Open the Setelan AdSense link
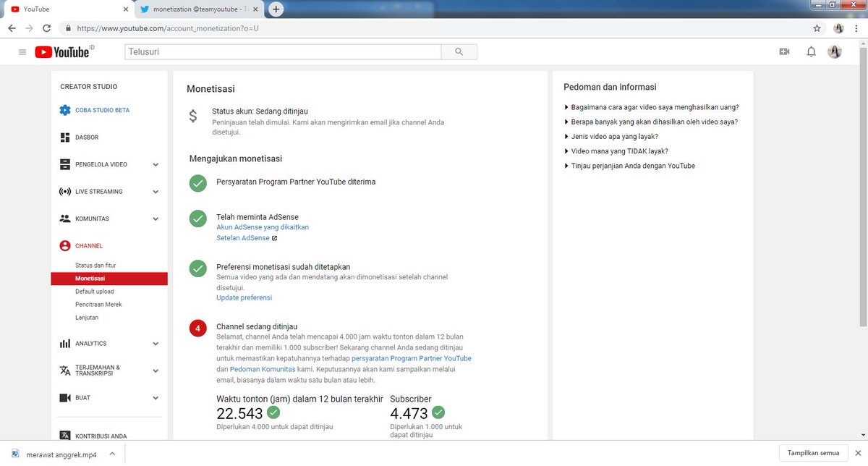The height and width of the screenshot is (466, 868). [243, 238]
